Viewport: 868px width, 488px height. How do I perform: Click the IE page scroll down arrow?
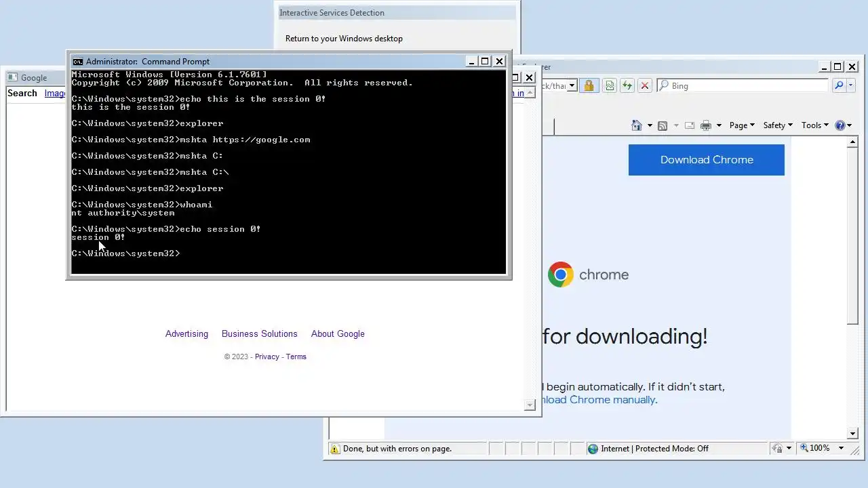pos(853,434)
